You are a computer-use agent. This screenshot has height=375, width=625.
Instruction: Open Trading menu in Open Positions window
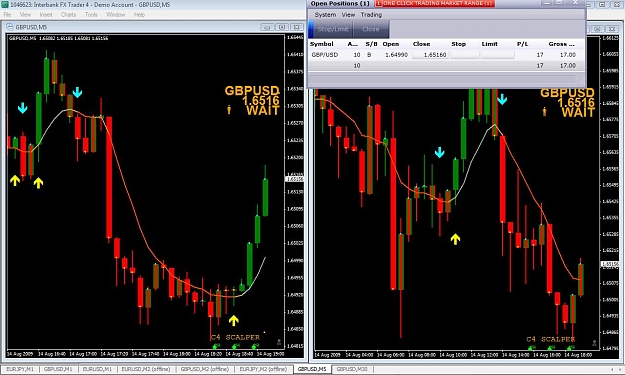(x=371, y=15)
